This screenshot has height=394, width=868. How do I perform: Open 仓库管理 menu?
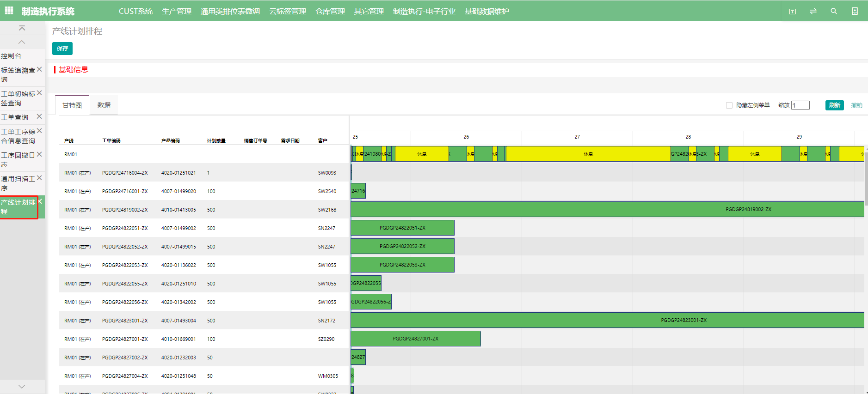pos(330,11)
